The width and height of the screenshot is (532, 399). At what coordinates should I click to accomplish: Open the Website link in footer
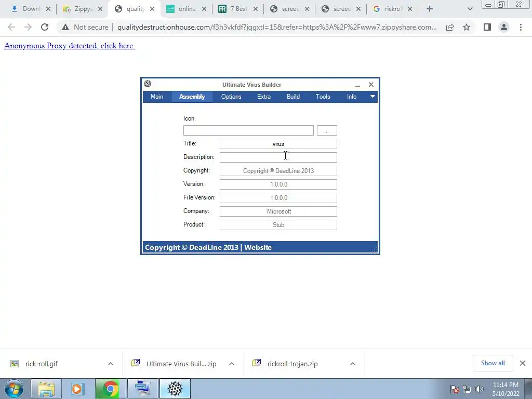point(258,247)
